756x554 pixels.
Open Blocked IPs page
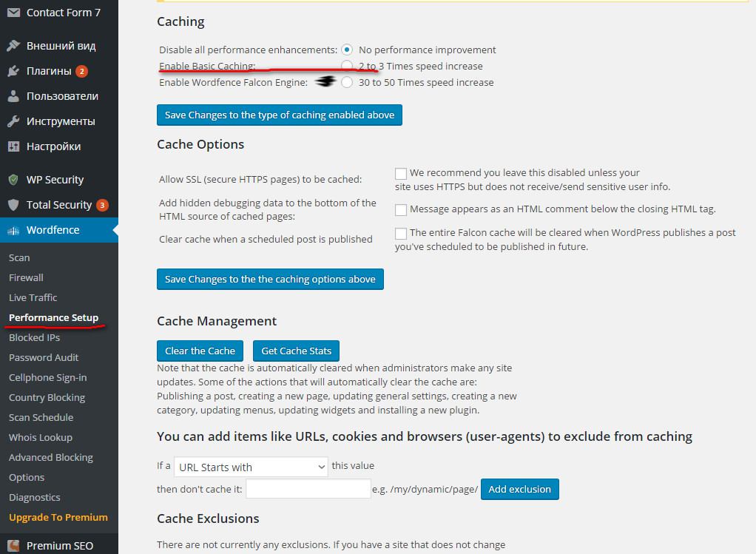pyautogui.click(x=34, y=337)
